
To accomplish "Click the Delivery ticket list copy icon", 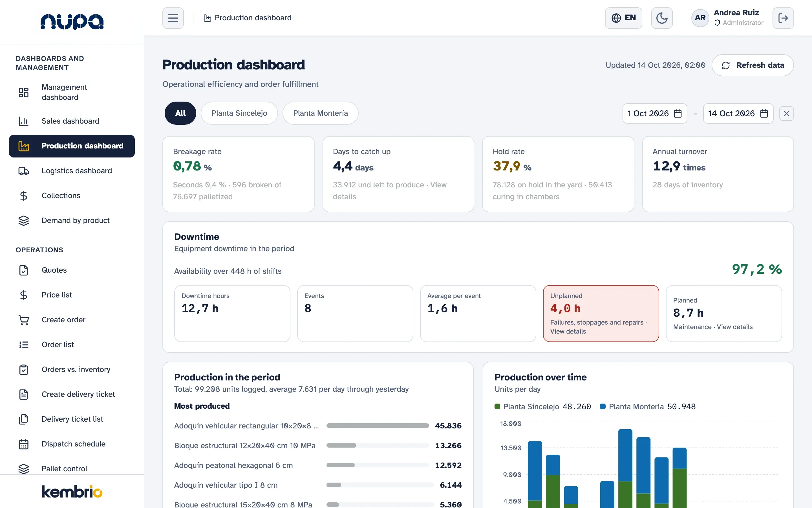I will 23,419.
